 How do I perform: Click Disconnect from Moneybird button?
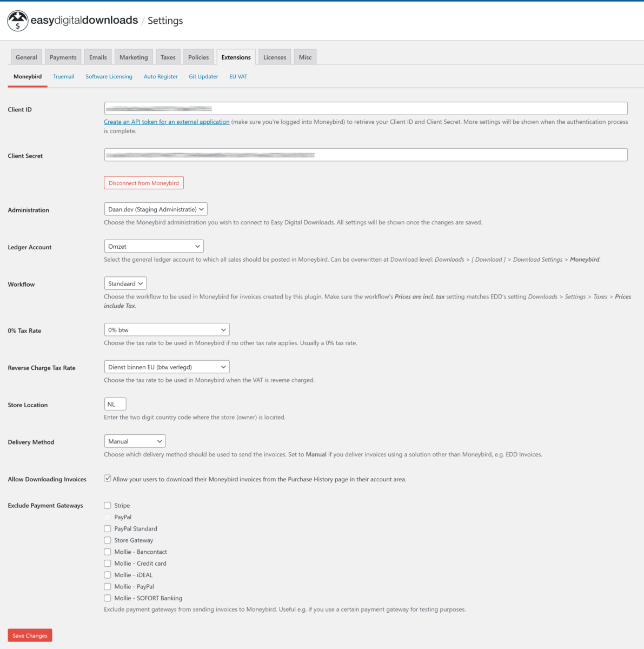coord(144,183)
